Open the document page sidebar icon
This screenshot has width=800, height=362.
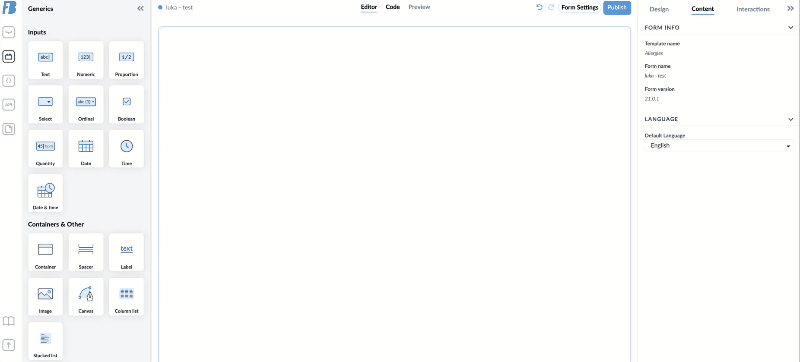tap(9, 129)
